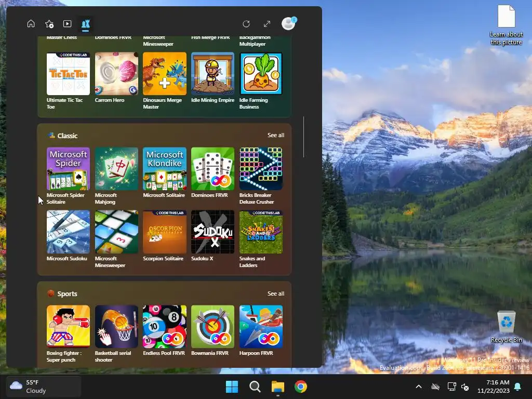Open File Explorer from taskbar
Image resolution: width=532 pixels, height=399 pixels.
278,387
